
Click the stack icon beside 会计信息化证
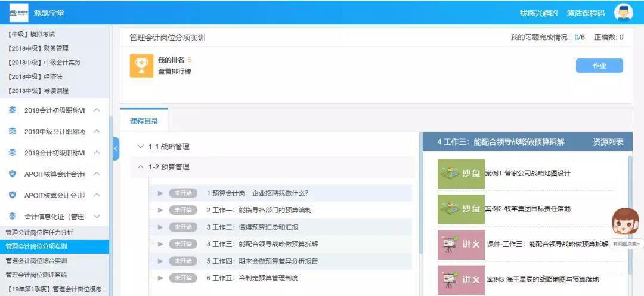pos(13,216)
